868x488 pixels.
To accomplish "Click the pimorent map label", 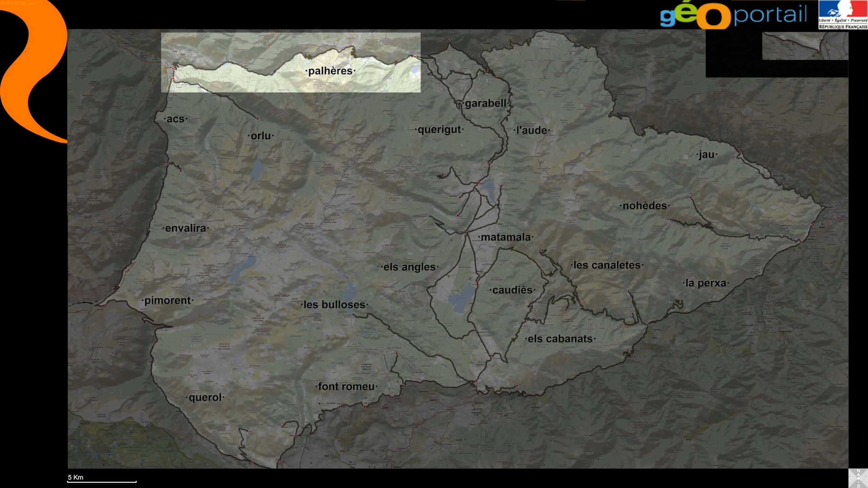I will pyautogui.click(x=167, y=300).
